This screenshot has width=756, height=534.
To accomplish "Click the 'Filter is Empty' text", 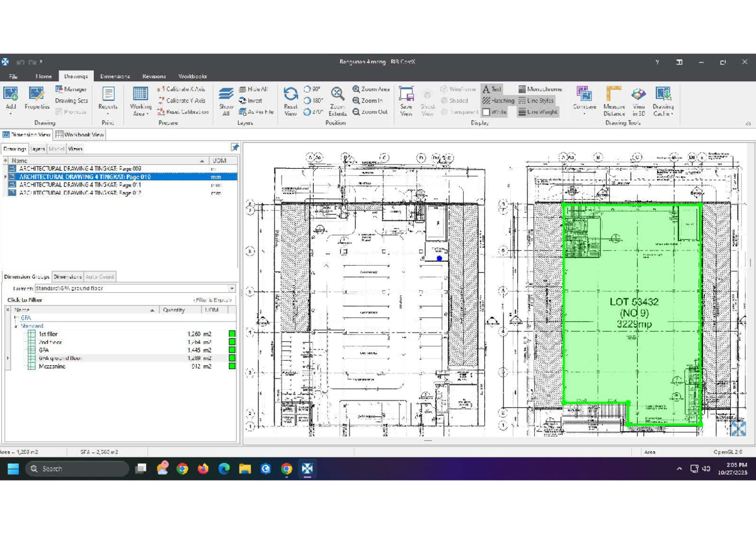I will [213, 300].
